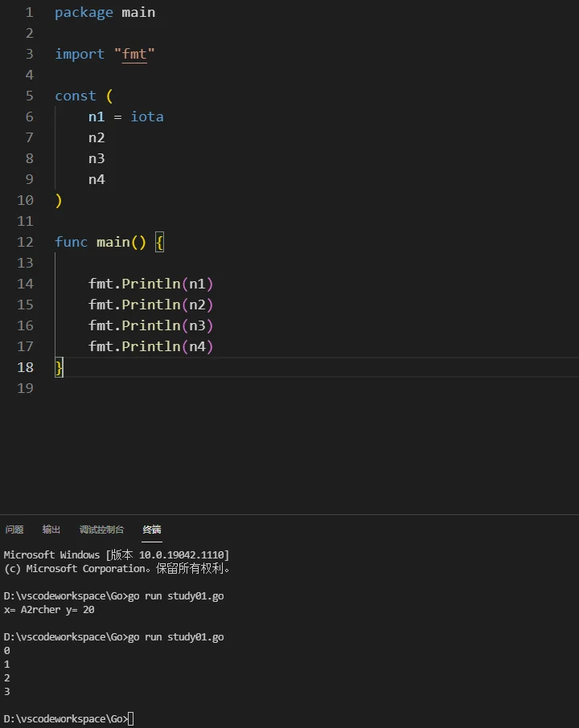Click terminal output value 3
The width and height of the screenshot is (579, 728).
7,692
